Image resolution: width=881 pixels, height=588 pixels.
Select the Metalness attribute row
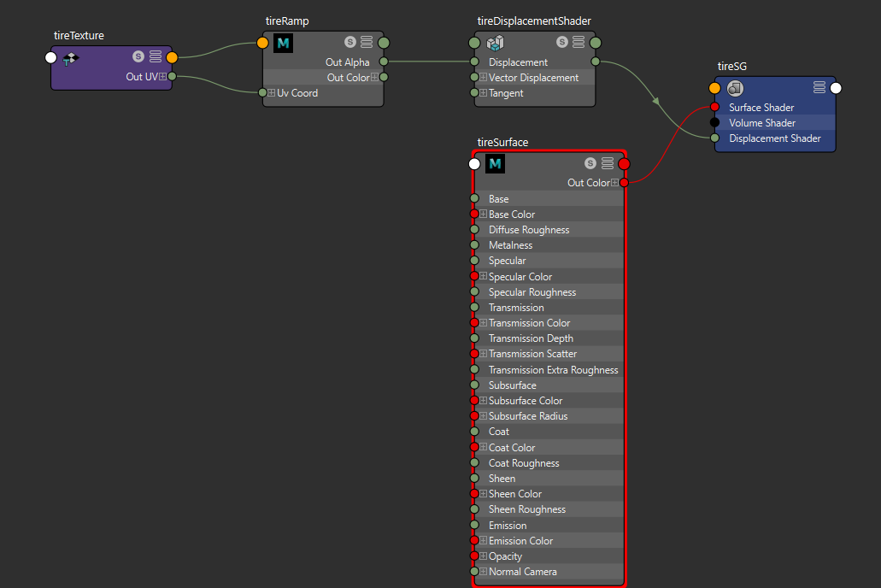(x=547, y=245)
